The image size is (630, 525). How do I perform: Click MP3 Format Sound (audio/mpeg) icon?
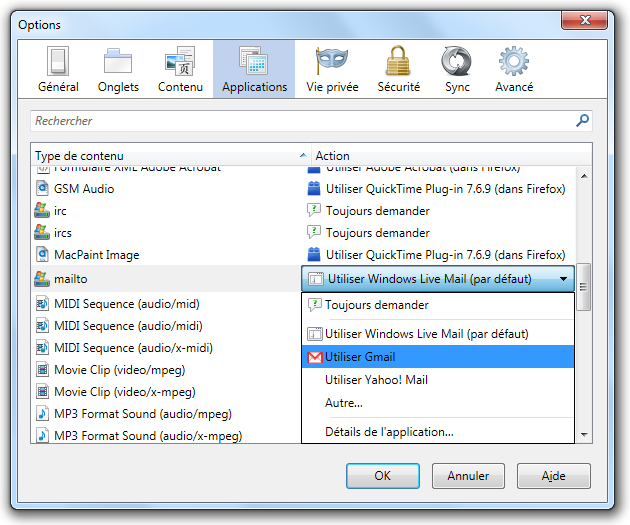[x=42, y=413]
